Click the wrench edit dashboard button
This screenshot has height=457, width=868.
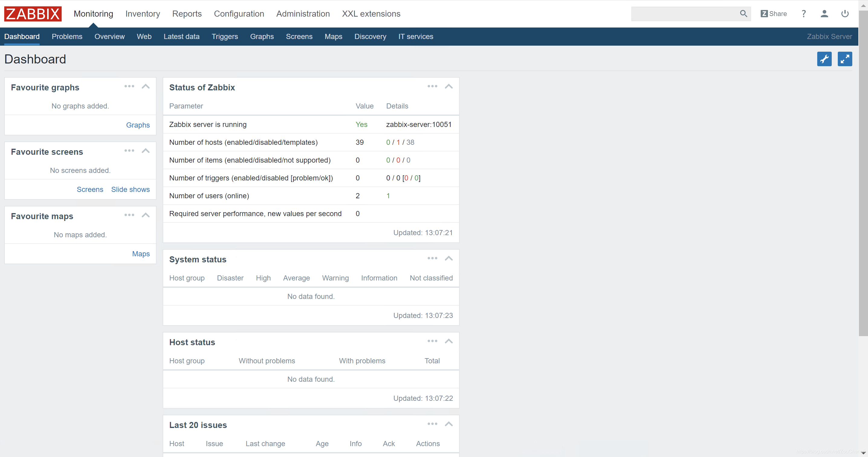(824, 59)
